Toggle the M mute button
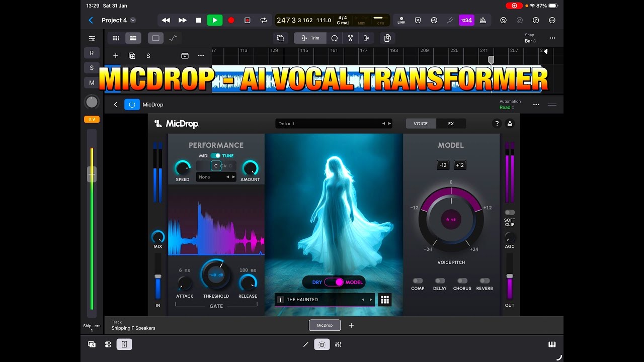 pos(92,83)
